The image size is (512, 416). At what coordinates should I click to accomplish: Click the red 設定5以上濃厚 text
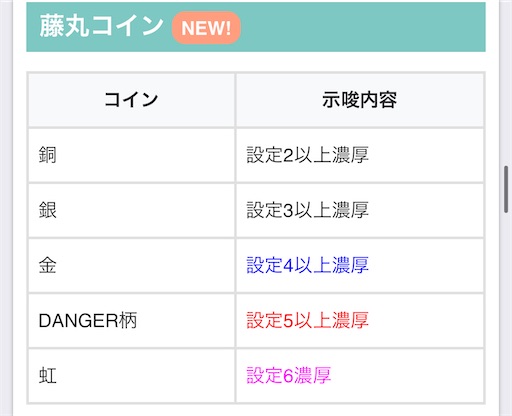click(307, 321)
